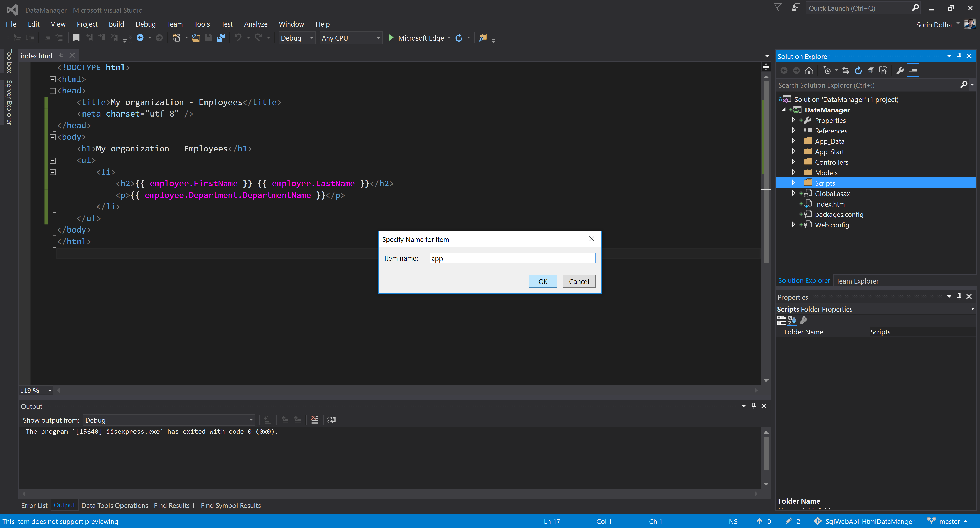Click the Home icon in Solution Explorer
The image size is (980, 528).
tap(809, 71)
